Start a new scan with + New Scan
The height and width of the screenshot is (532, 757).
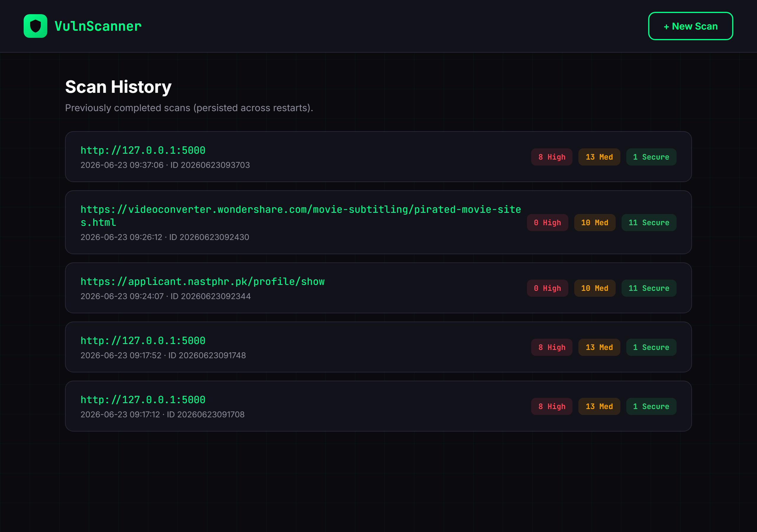pyautogui.click(x=690, y=26)
